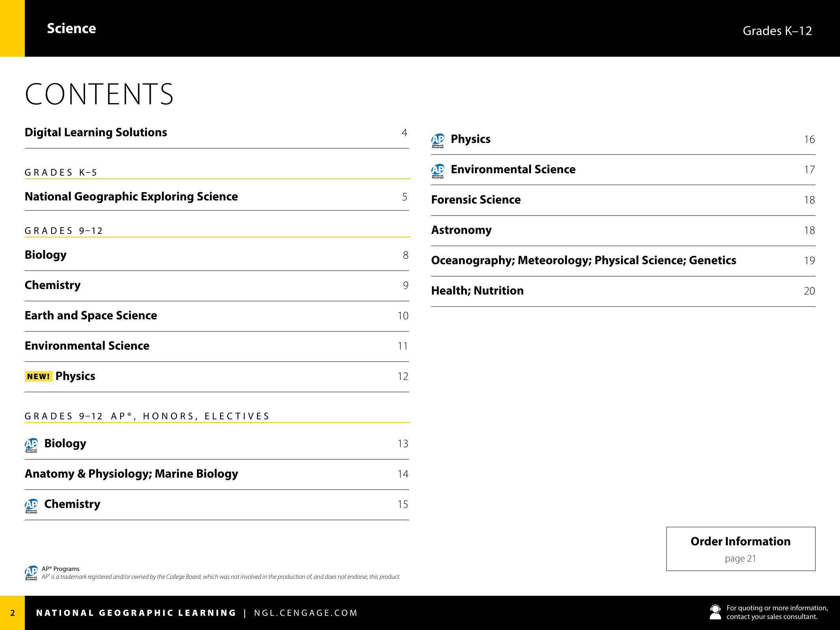Click the sales consultant headset icon
The image size is (840, 630).
coord(715,612)
